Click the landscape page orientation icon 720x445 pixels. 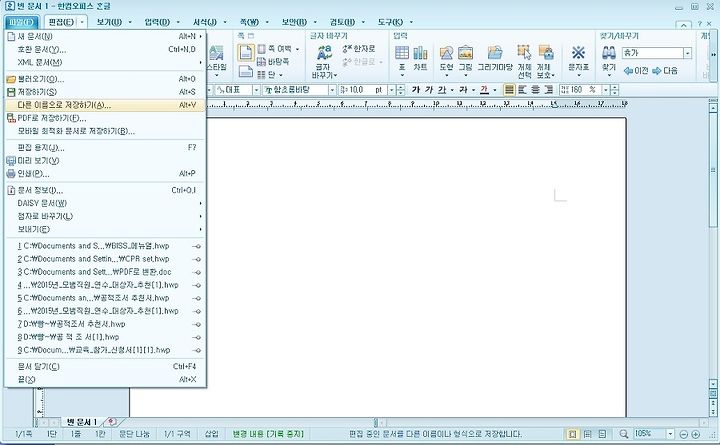(246, 71)
